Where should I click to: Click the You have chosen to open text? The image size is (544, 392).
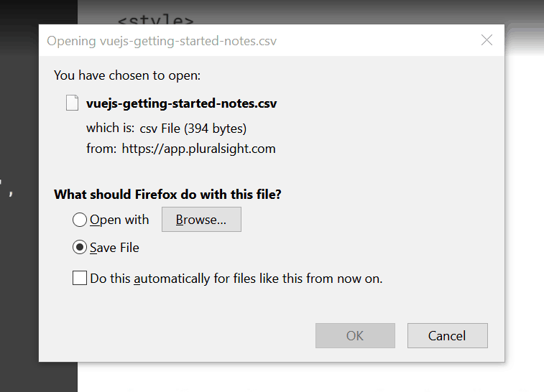(127, 75)
